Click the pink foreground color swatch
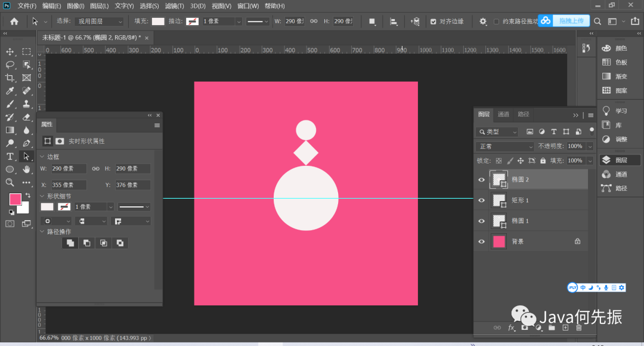 (15, 199)
